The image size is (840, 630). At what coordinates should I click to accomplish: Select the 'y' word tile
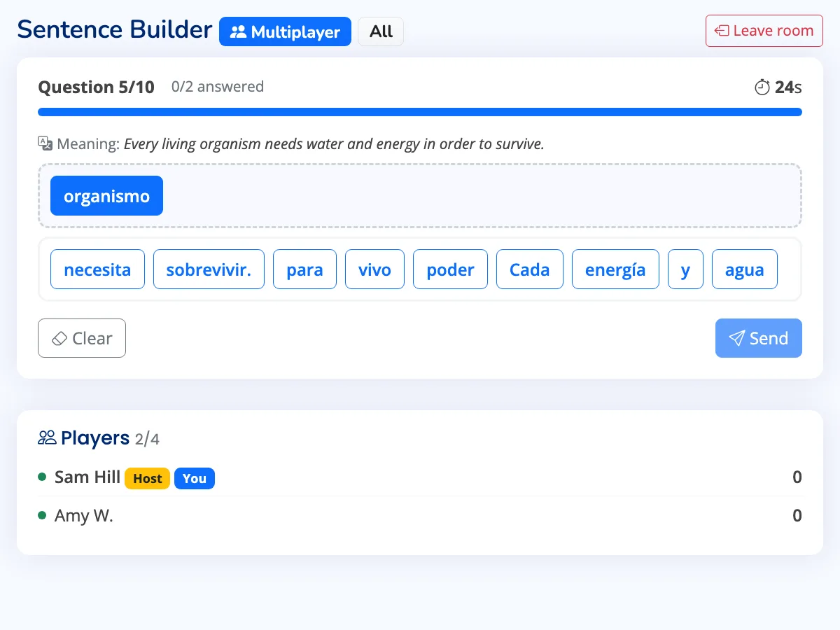pos(685,269)
